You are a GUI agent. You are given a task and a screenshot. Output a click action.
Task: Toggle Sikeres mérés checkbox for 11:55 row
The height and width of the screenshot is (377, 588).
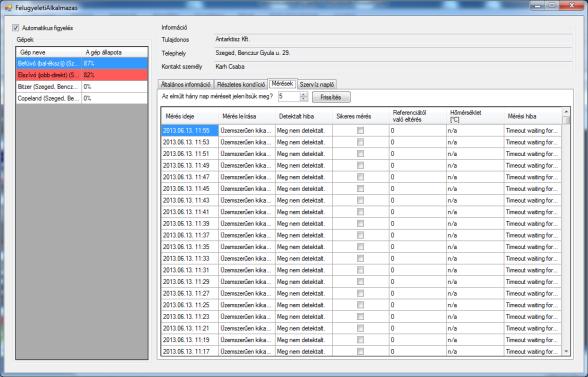point(360,131)
